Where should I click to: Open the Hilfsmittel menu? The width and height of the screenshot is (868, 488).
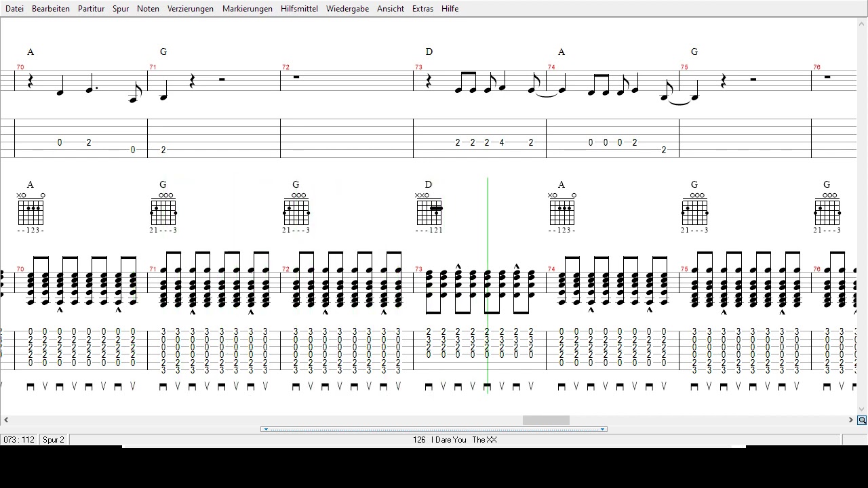(299, 9)
